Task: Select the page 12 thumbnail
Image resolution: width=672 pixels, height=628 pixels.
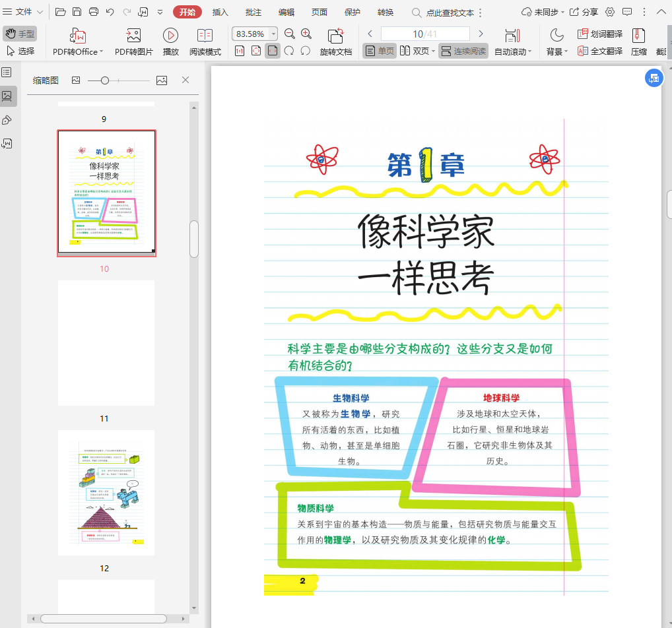Action: coord(106,493)
